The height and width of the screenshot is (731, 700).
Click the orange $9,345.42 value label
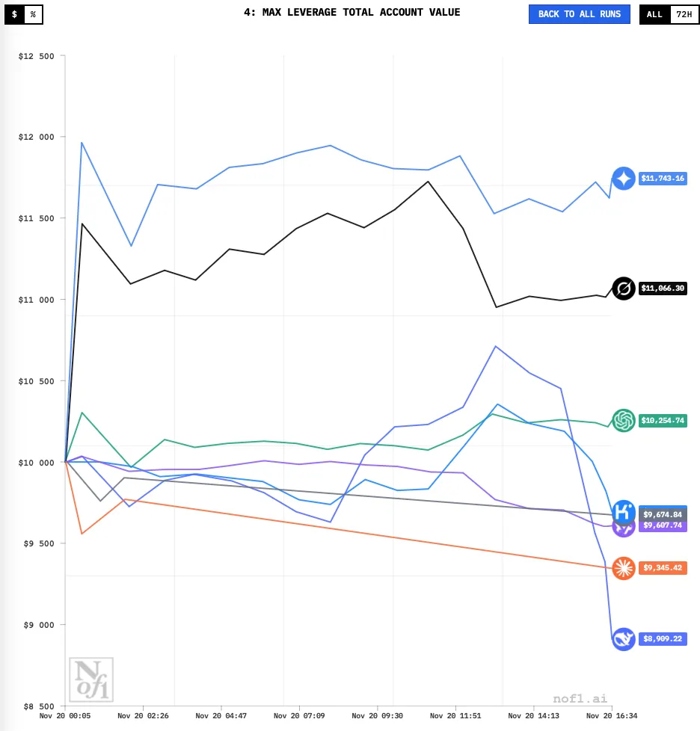click(663, 568)
